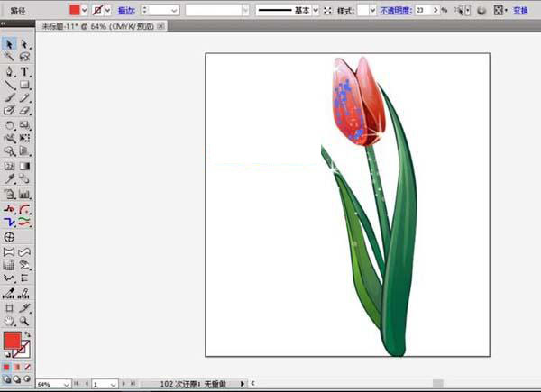541x392 pixels.
Task: Open stroke color dropdown in control bar
Action: tap(107, 10)
